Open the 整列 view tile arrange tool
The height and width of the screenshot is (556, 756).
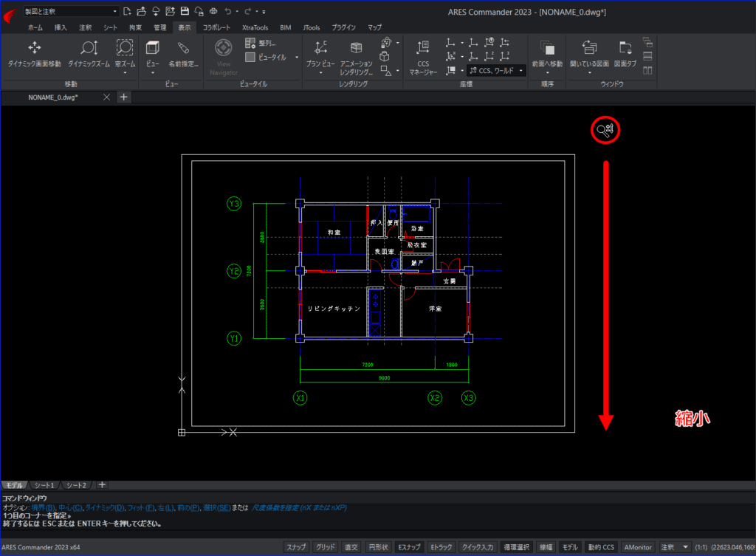point(261,43)
